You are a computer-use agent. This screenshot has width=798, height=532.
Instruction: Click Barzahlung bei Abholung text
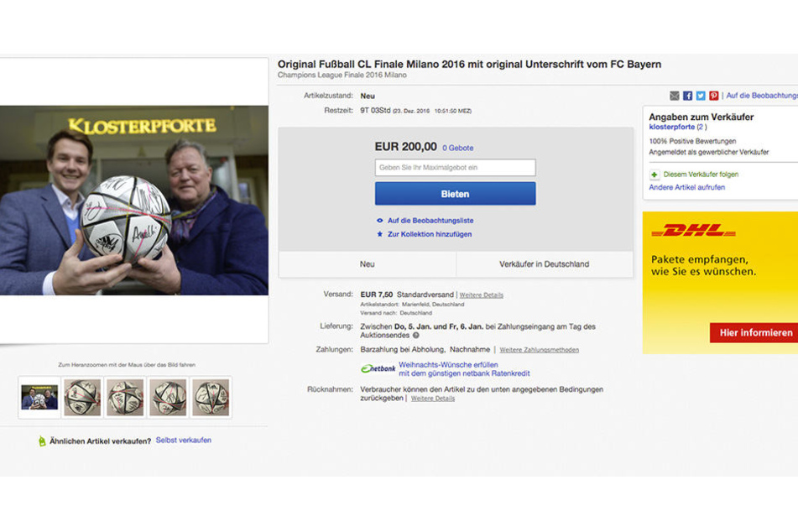click(403, 350)
